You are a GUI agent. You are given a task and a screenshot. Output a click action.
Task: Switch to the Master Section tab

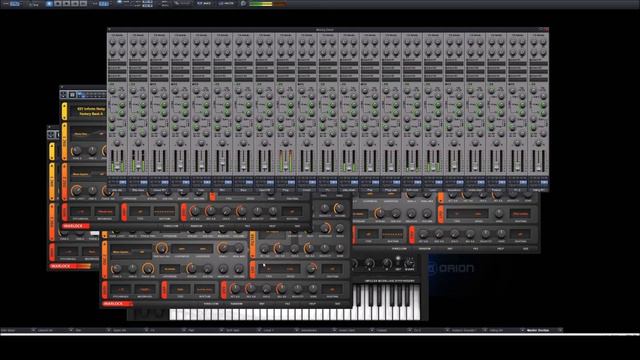538,330
